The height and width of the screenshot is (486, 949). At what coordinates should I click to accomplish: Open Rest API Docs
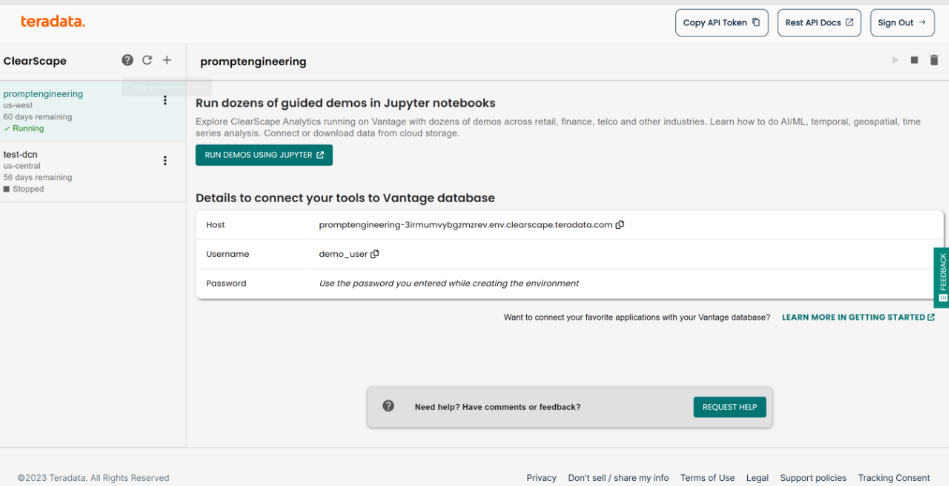(819, 23)
